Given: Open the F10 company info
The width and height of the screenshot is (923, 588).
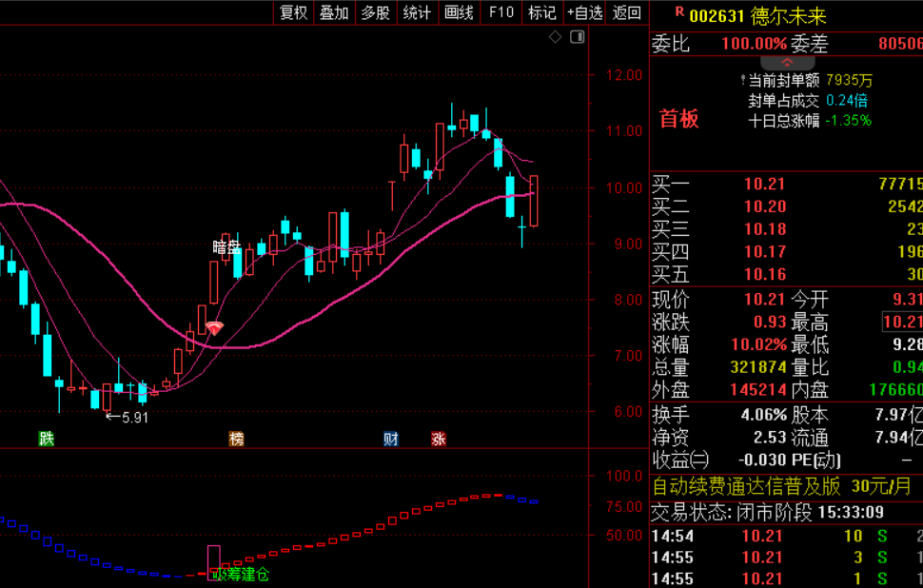Looking at the screenshot, I should click(x=501, y=12).
